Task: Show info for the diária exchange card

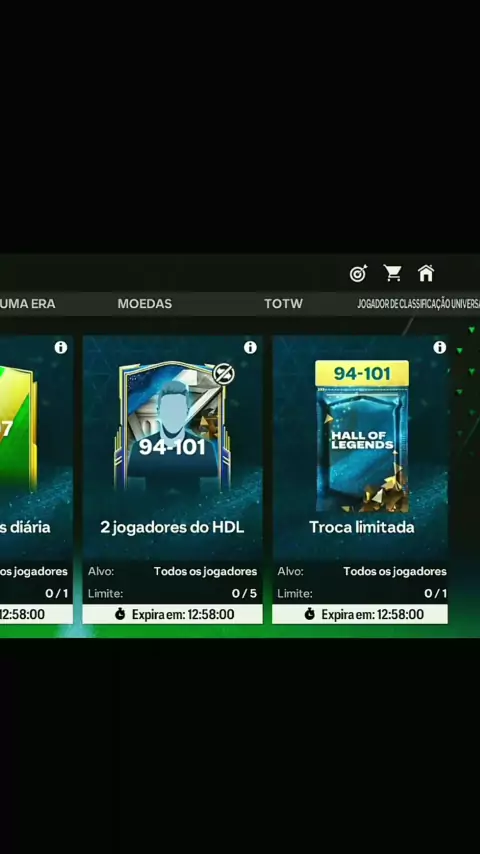Action: point(60,347)
